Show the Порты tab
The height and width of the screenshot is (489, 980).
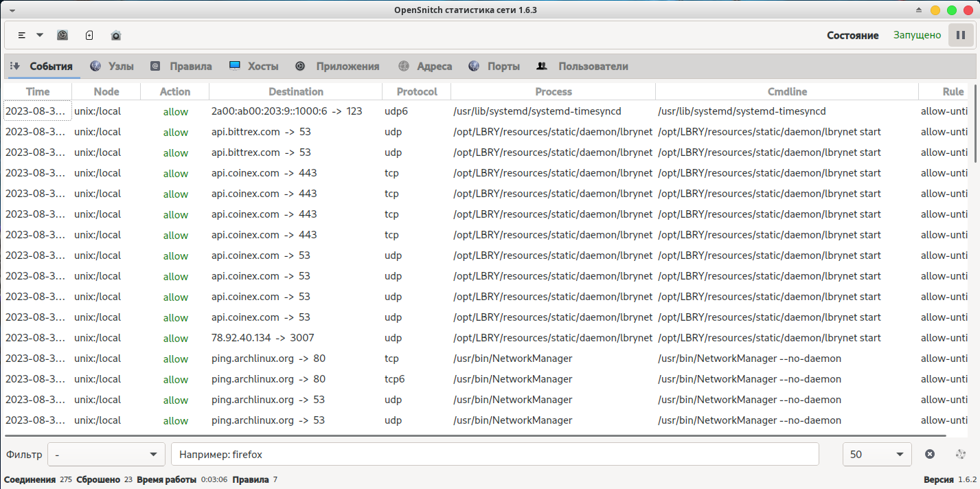tap(494, 67)
